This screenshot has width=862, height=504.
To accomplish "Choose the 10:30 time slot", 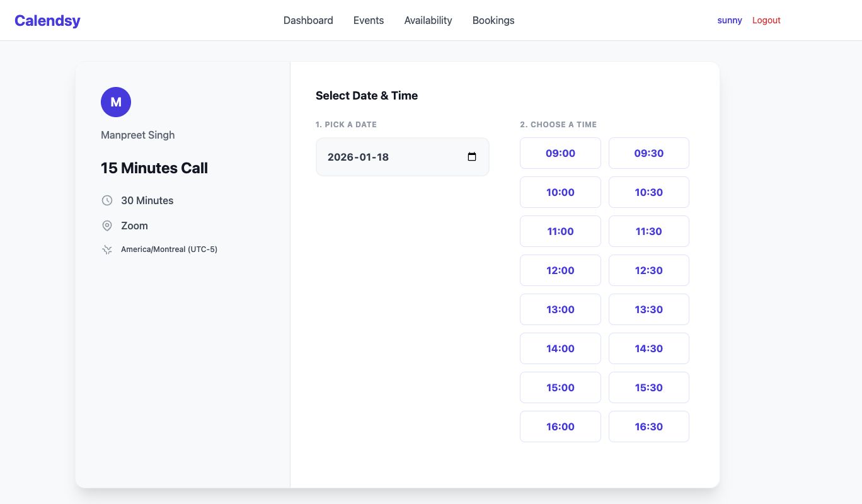I will [x=649, y=192].
